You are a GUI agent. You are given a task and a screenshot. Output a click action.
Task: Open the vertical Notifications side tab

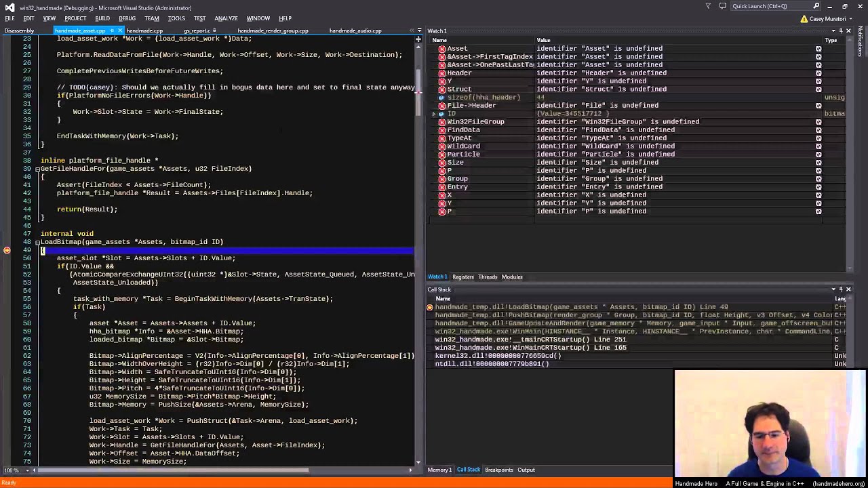(861, 41)
